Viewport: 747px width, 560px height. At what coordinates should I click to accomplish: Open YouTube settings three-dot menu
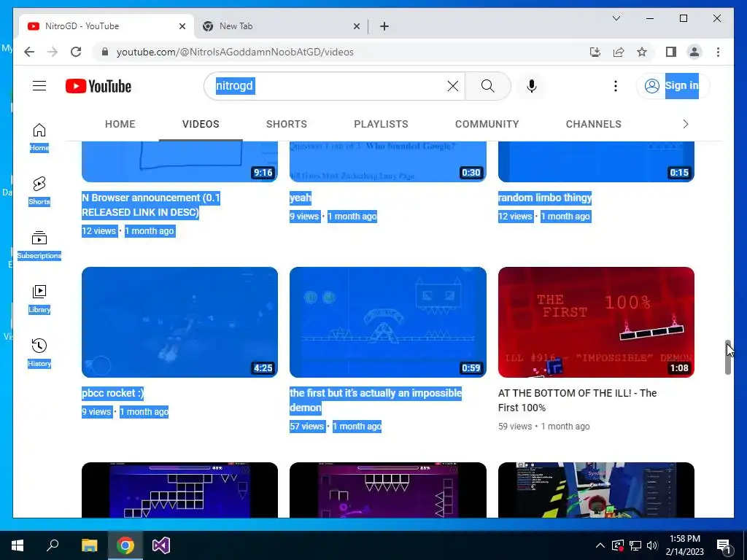[616, 86]
